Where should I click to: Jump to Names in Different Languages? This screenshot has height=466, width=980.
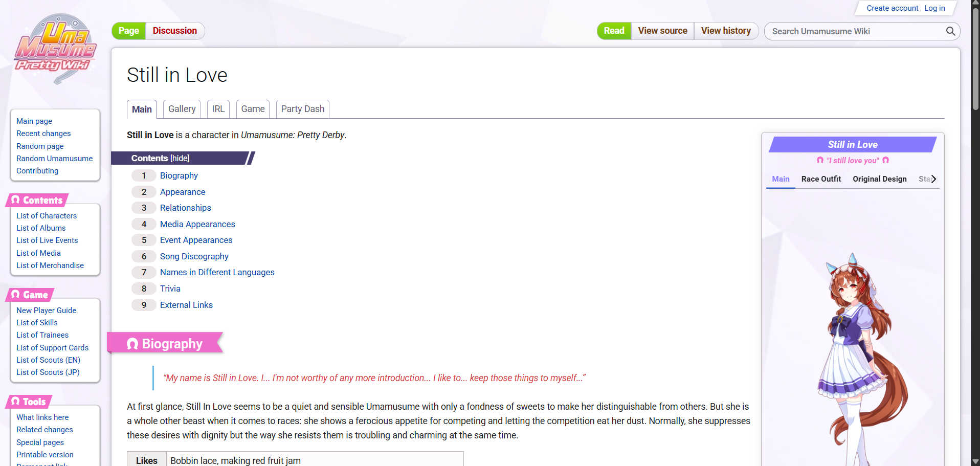tap(217, 272)
